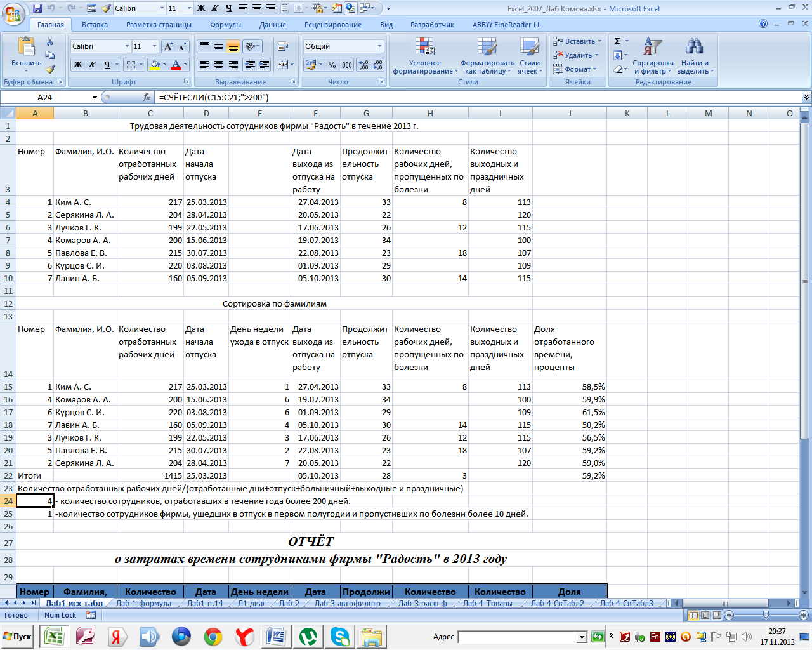Launch Chrome from the taskbar
The height and width of the screenshot is (650, 812).
point(213,636)
